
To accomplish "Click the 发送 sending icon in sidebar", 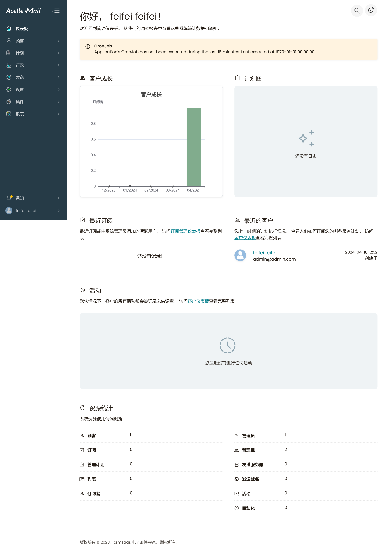I will click(x=9, y=77).
